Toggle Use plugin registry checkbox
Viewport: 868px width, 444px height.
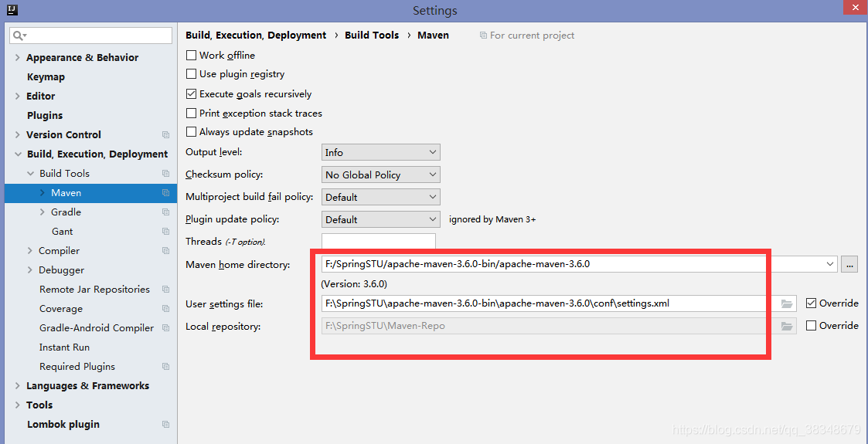(191, 74)
